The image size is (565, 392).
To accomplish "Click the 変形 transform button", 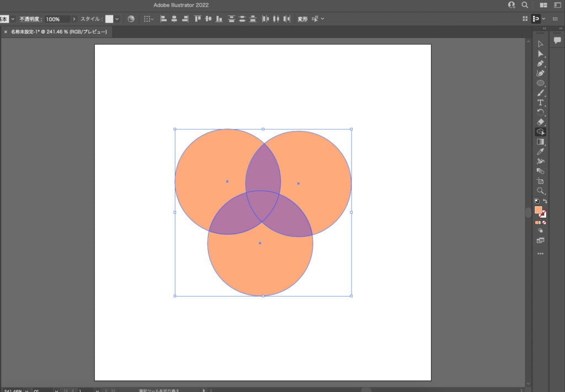I will coord(302,19).
